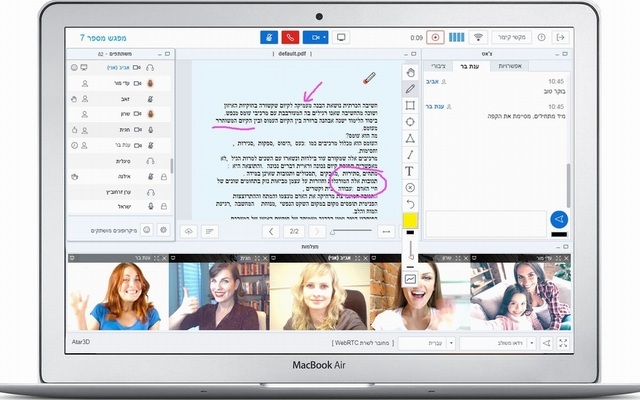Open the camera button dropdown arrow
Image resolution: width=640 pixels, height=400 pixels.
tap(325, 38)
